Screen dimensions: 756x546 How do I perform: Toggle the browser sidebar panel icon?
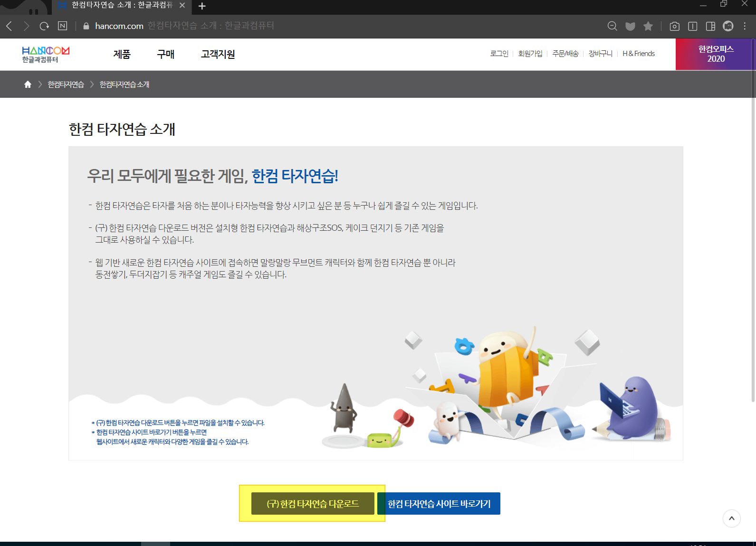point(710,26)
